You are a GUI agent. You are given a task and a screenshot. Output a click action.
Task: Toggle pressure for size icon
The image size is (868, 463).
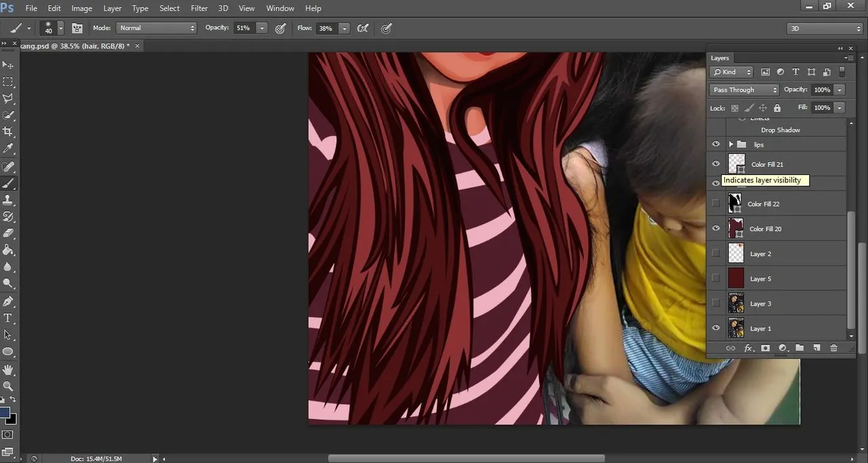(387, 28)
